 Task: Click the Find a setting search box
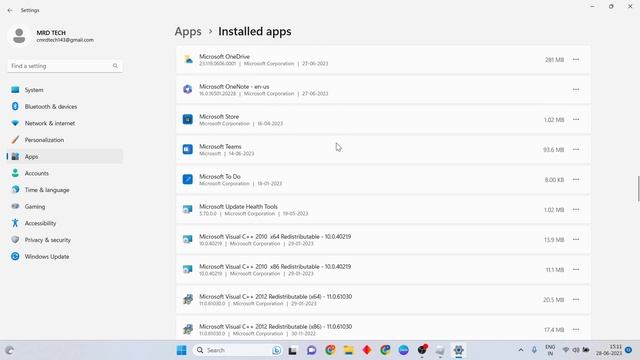point(65,66)
